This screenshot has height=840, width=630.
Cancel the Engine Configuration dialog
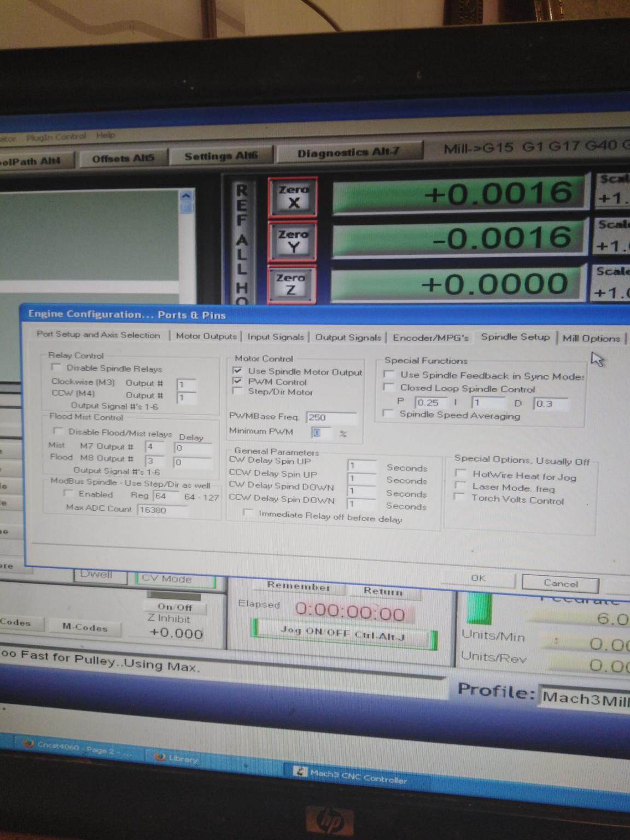(x=561, y=584)
